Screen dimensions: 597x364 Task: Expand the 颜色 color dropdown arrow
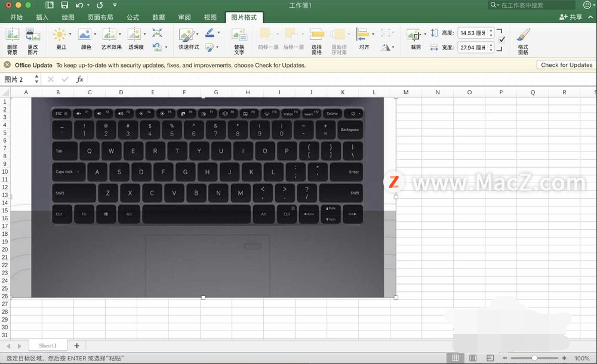(95, 34)
